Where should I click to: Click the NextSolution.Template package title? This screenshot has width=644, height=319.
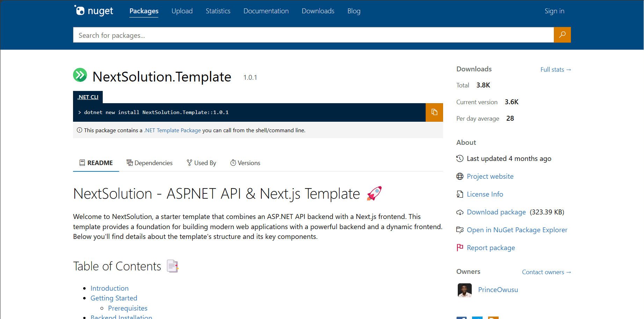click(x=162, y=77)
